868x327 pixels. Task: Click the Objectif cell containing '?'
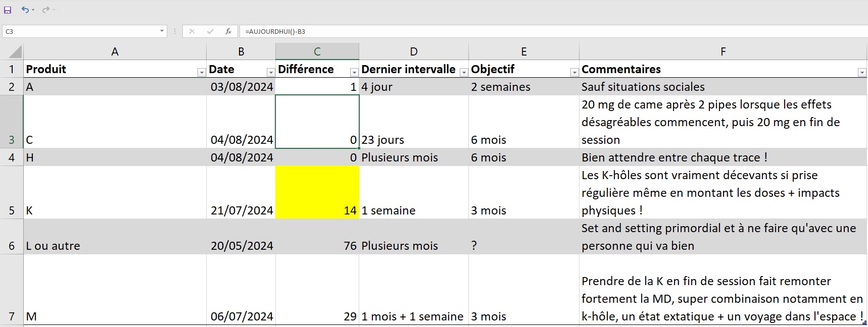pyautogui.click(x=524, y=237)
